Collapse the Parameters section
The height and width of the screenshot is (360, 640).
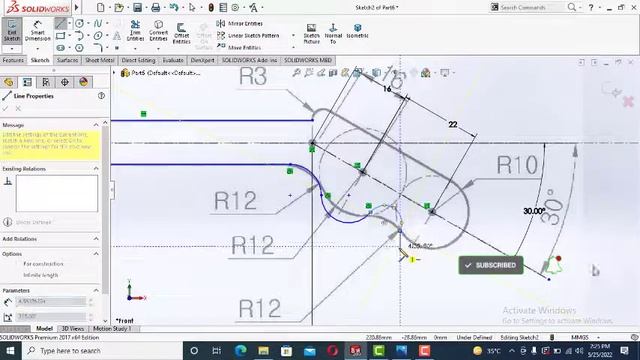pyautogui.click(x=96, y=290)
